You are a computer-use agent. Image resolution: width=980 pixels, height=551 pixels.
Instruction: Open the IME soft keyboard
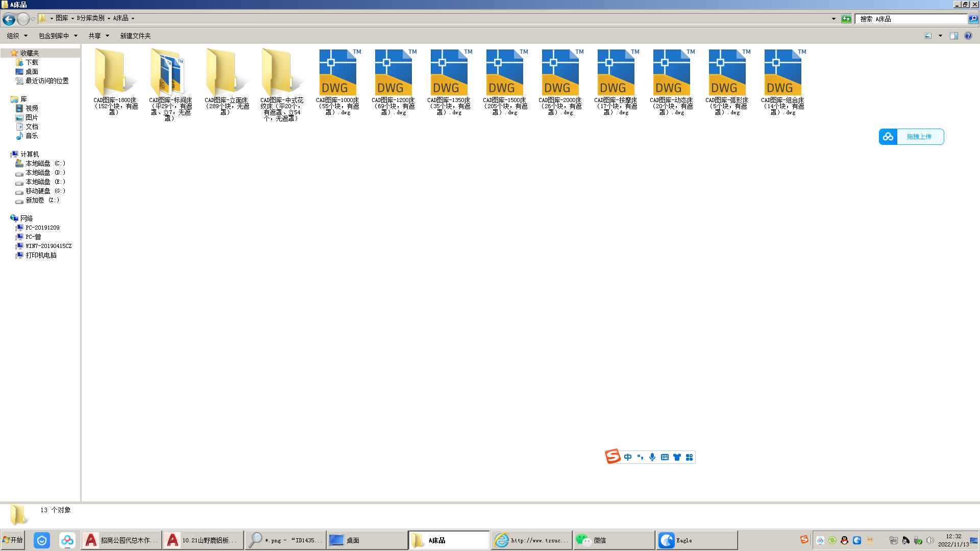[665, 457]
